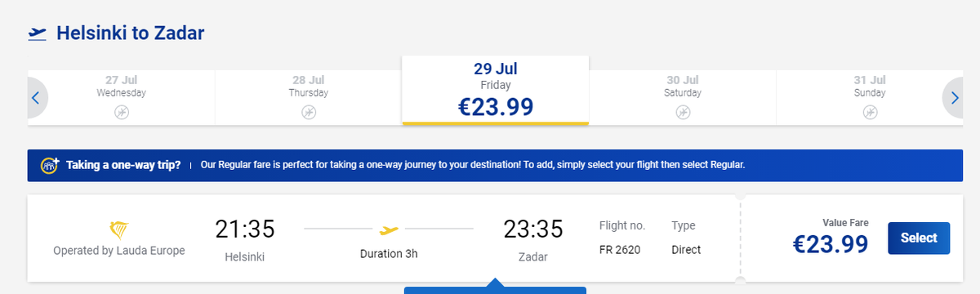The height and width of the screenshot is (294, 980).
Task: Click the no-flight icon under 27 Jul
Action: 121,112
